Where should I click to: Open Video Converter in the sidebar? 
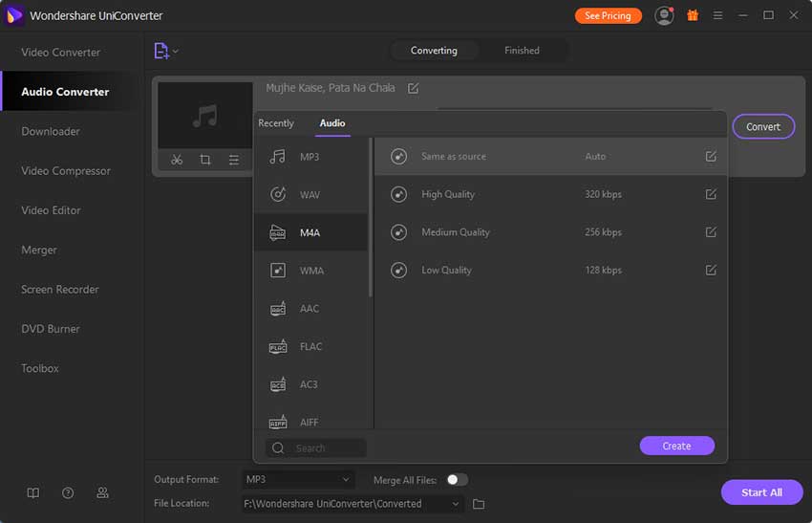point(60,53)
